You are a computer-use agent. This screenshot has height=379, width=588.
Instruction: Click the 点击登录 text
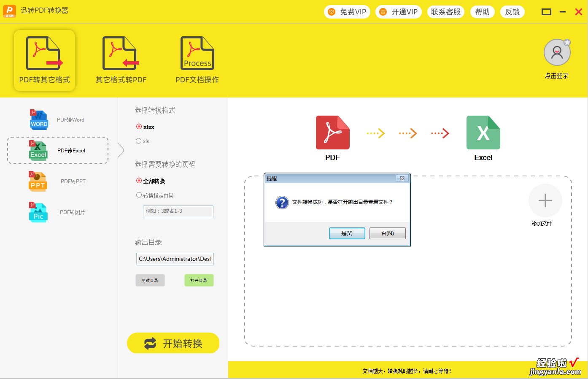(557, 76)
